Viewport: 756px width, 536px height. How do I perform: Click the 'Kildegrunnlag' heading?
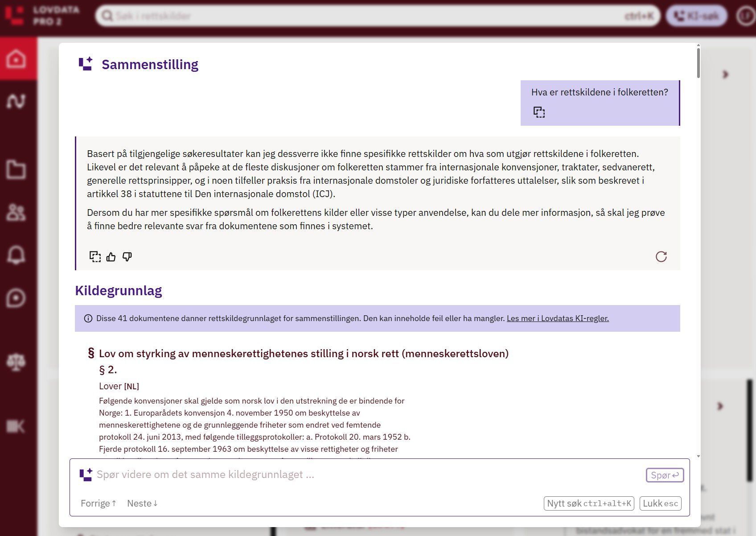point(119,291)
